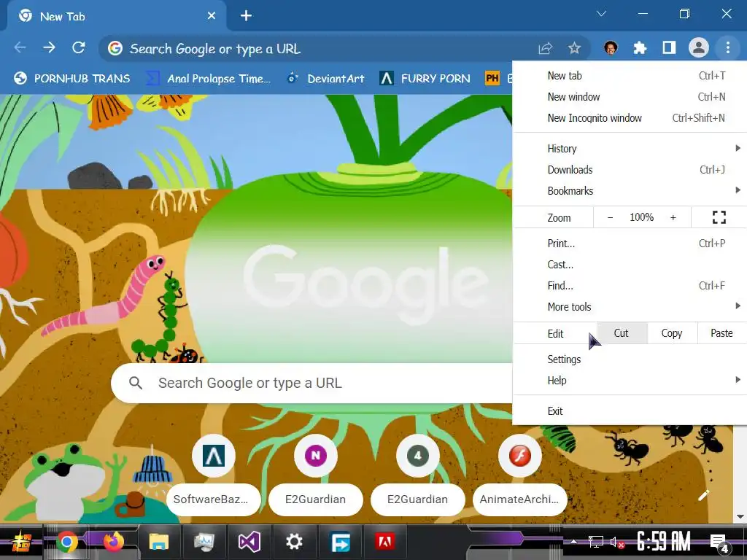
Task: Open the Extensions puzzle piece icon
Action: pyautogui.click(x=640, y=47)
